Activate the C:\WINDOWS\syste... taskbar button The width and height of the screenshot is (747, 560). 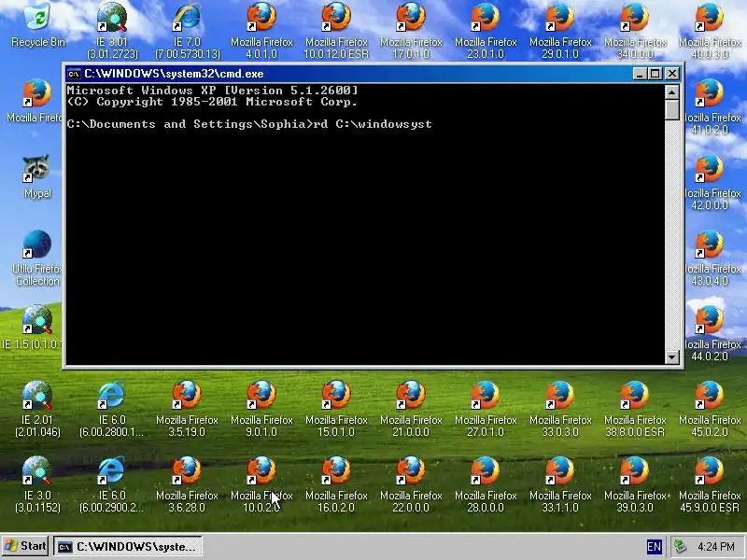point(128,546)
